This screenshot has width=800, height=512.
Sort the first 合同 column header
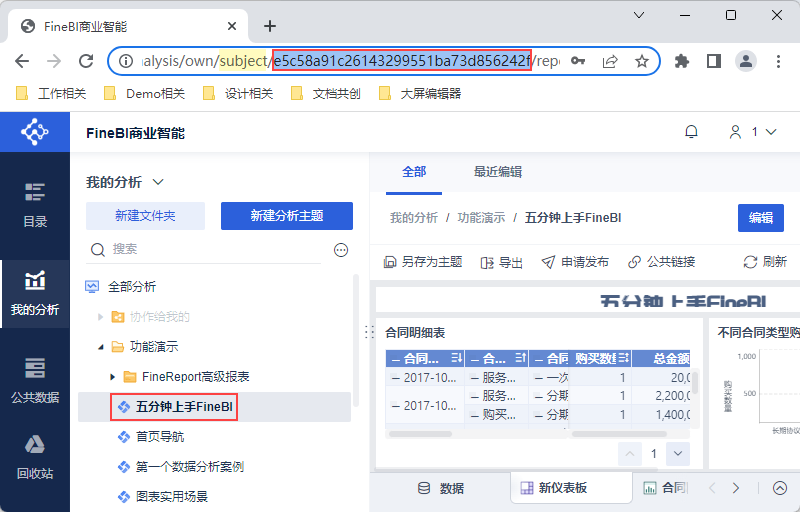pos(457,359)
